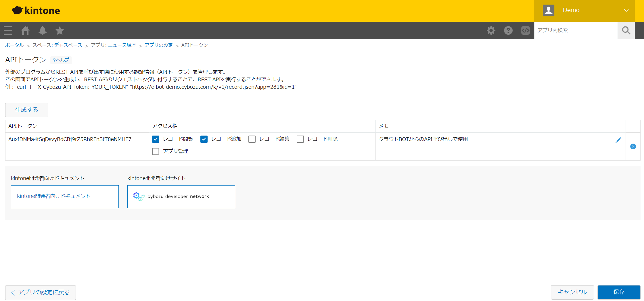Click the 保存 button
This screenshot has width=644, height=301.
pyautogui.click(x=619, y=292)
